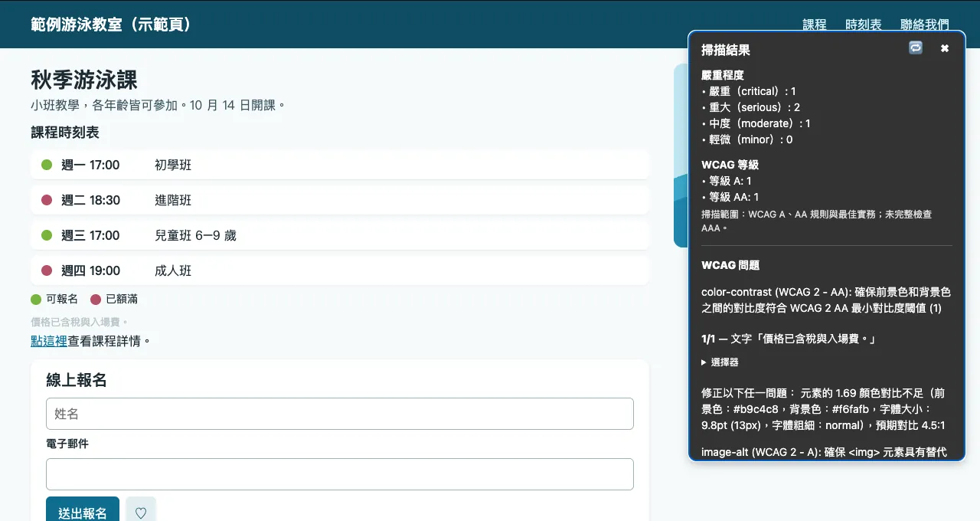Click the color-contrast rule description
The height and width of the screenshot is (521, 980).
pos(826,300)
